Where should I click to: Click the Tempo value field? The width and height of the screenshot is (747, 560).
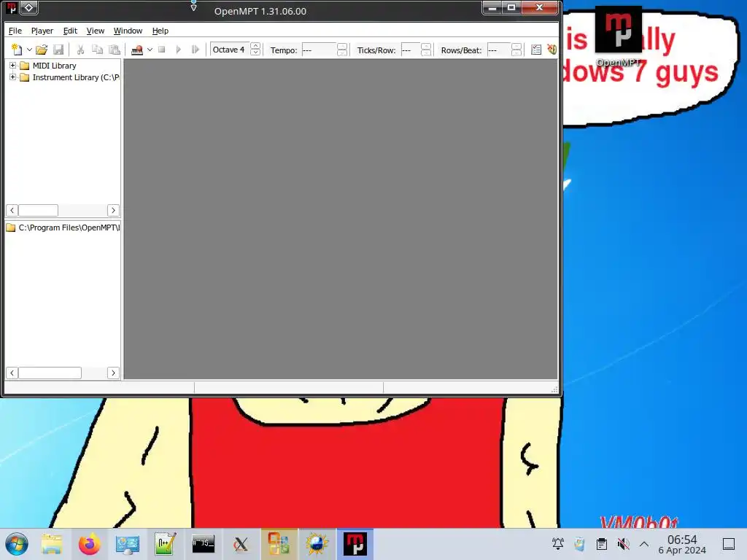point(320,50)
